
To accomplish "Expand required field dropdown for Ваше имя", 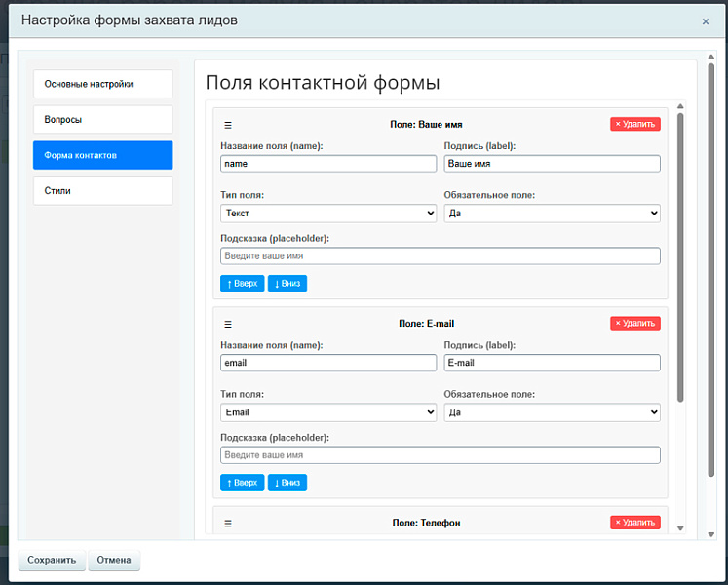I will click(552, 214).
